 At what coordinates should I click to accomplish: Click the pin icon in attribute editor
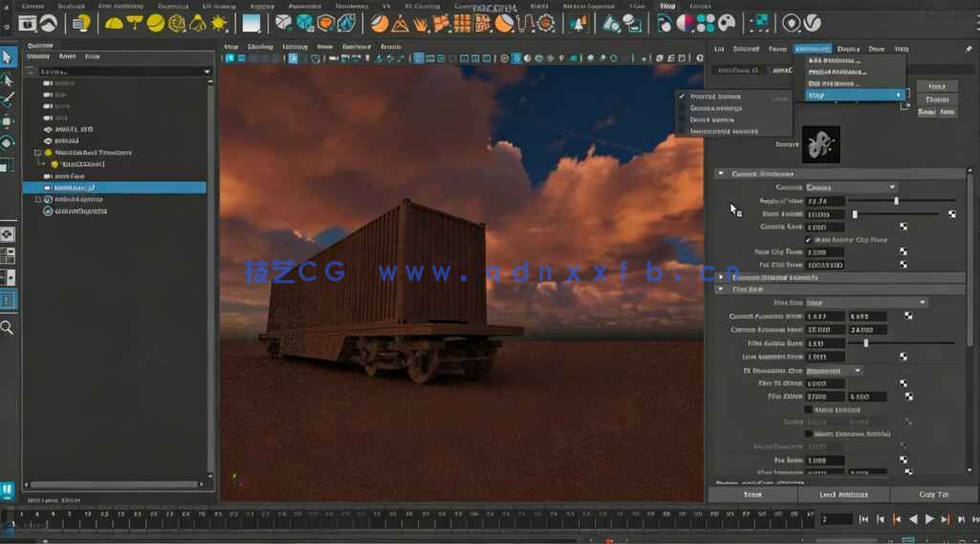tap(969, 48)
